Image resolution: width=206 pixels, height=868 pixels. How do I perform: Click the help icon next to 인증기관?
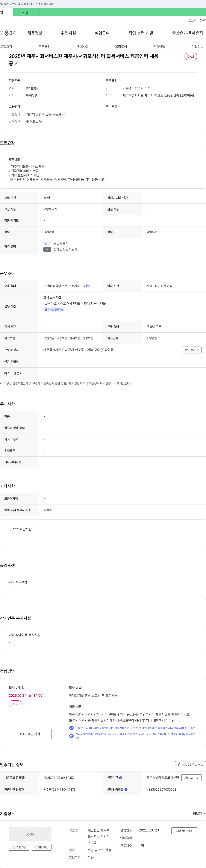coord(121,778)
